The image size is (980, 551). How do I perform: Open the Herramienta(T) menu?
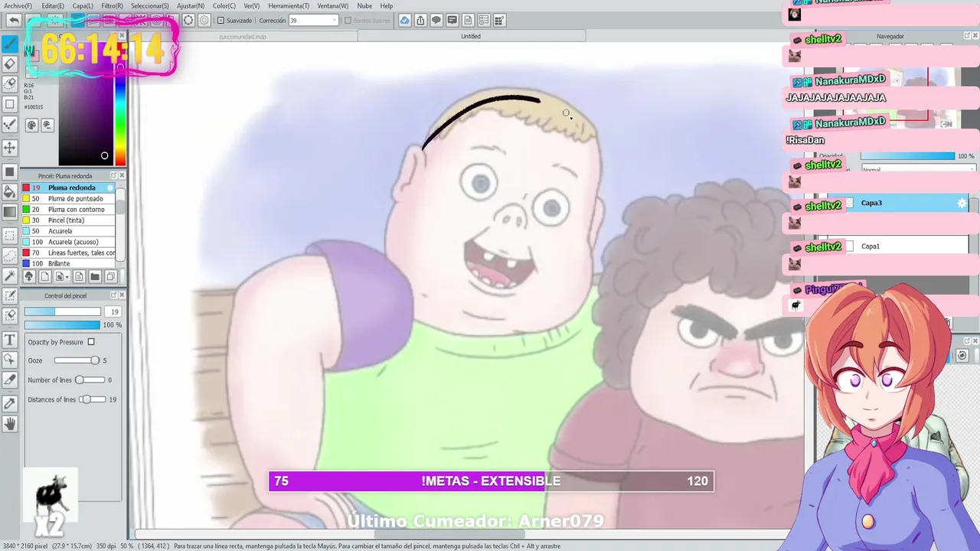click(x=289, y=6)
